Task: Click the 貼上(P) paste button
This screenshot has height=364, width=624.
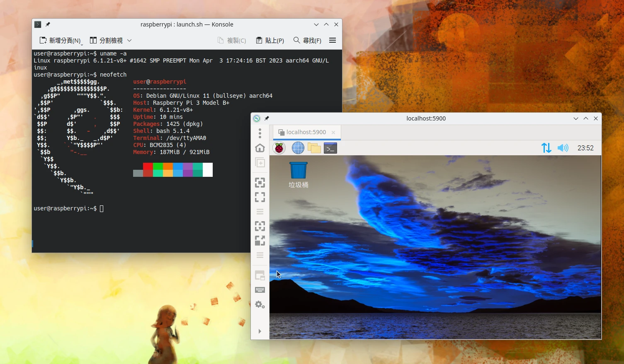Action: [x=270, y=40]
